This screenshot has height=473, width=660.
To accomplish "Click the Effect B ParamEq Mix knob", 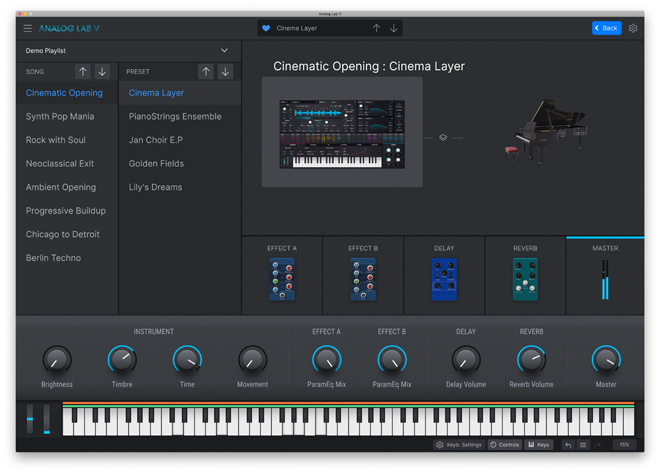I will [x=392, y=360].
